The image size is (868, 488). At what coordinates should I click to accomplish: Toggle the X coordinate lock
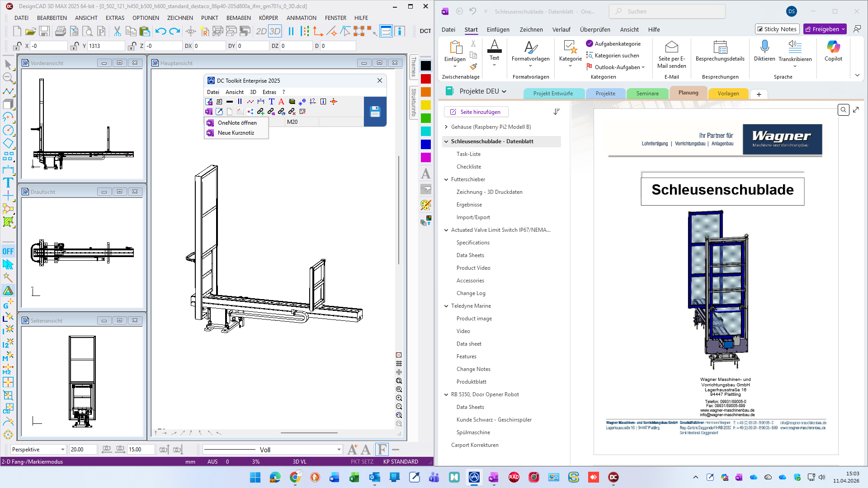[17, 46]
